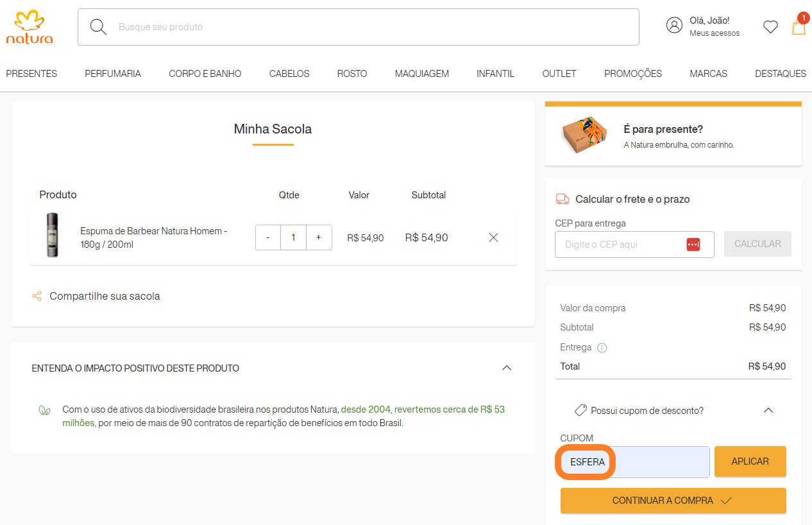812x525 pixels.
Task: Open the Presentes menu
Action: (31, 74)
